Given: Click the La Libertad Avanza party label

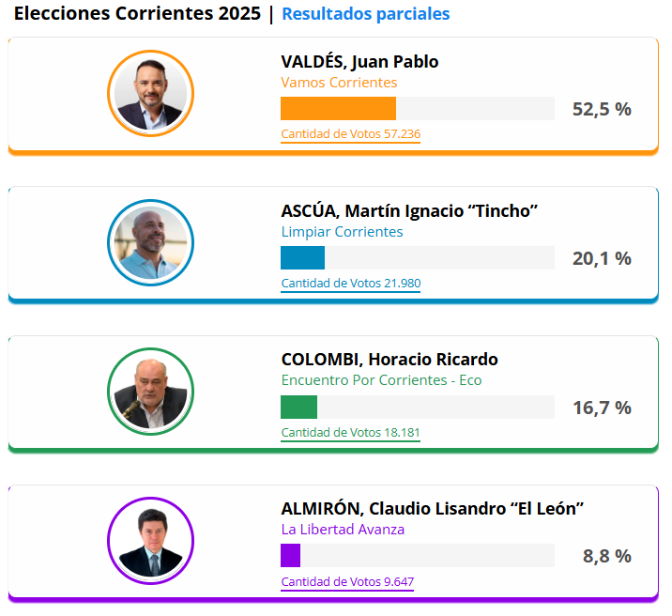Looking at the screenshot, I should coord(343,530).
